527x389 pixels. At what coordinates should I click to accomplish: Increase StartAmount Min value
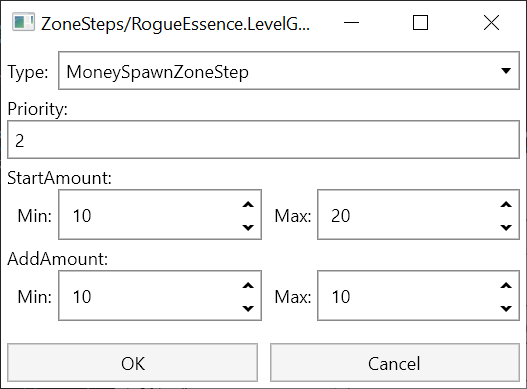click(x=248, y=204)
